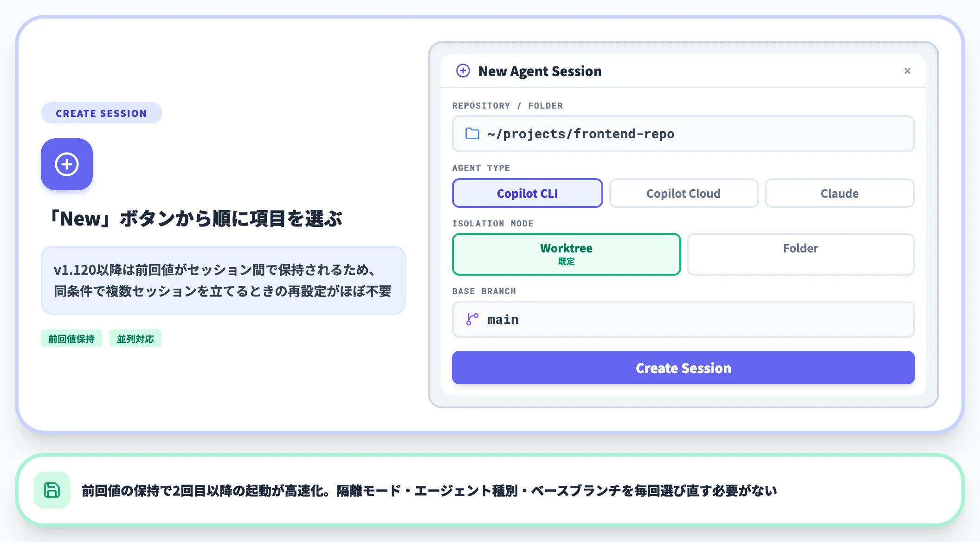Select Worktree isolation mode
Viewport: 980px width, 542px height.
pos(566,254)
